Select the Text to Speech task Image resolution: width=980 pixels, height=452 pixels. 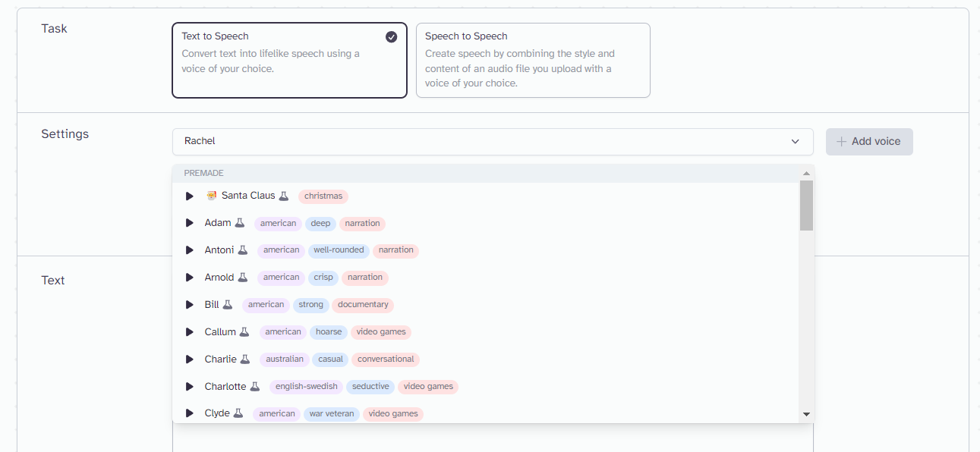[x=289, y=61]
